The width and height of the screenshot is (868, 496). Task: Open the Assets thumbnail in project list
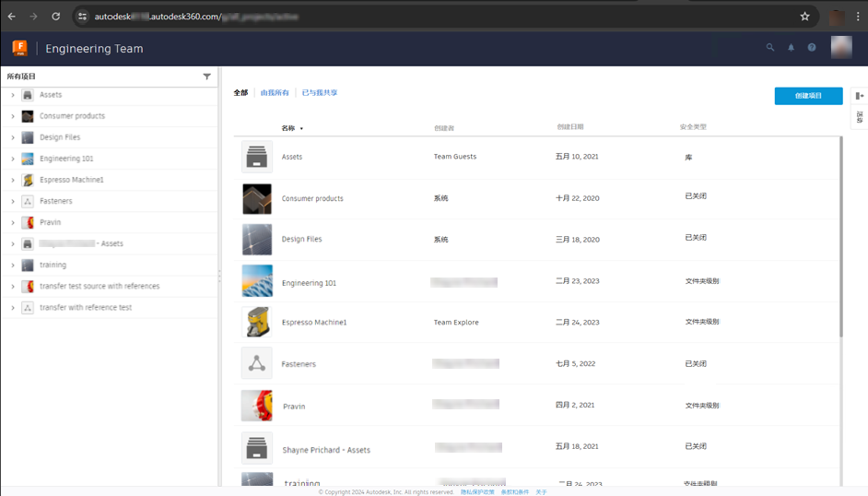coord(257,157)
